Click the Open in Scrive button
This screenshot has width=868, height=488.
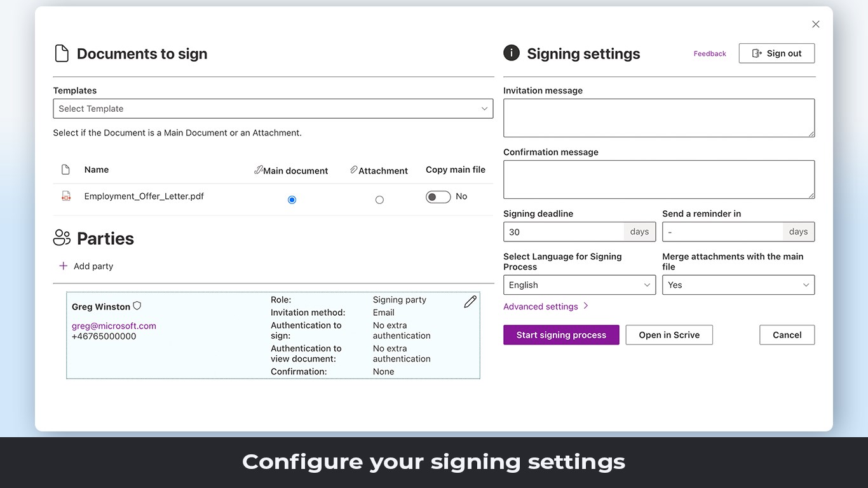point(669,335)
